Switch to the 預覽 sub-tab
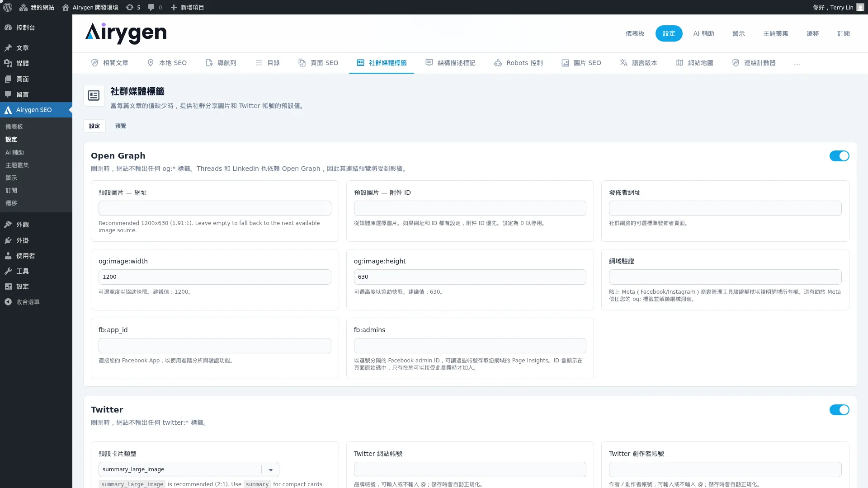The width and height of the screenshot is (868, 488). click(121, 126)
